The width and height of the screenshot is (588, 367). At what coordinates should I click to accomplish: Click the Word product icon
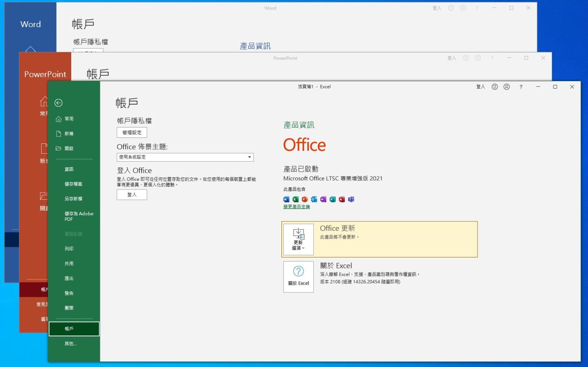(x=286, y=199)
